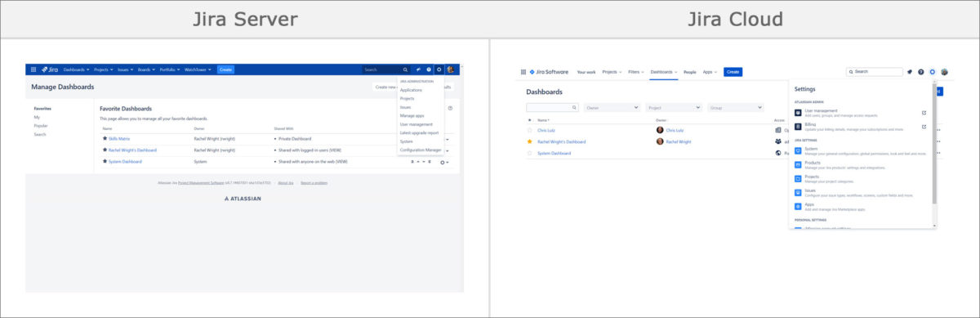980x318 pixels.
Task: Open the Jira Server user avatar menu
Action: click(450, 69)
